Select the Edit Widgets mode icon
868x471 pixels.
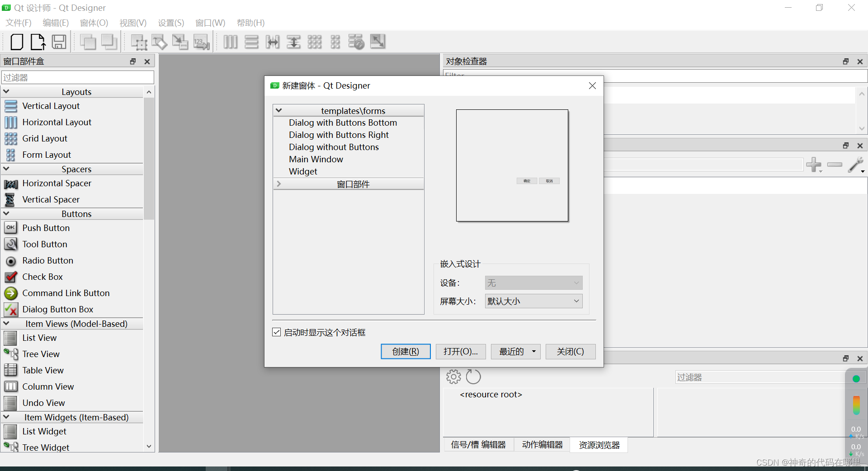click(139, 42)
